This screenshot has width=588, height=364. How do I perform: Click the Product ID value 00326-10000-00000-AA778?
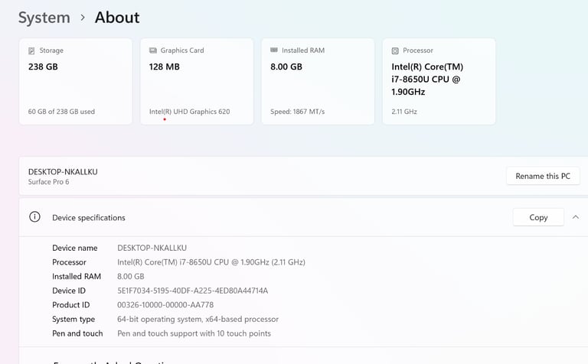[x=165, y=305]
